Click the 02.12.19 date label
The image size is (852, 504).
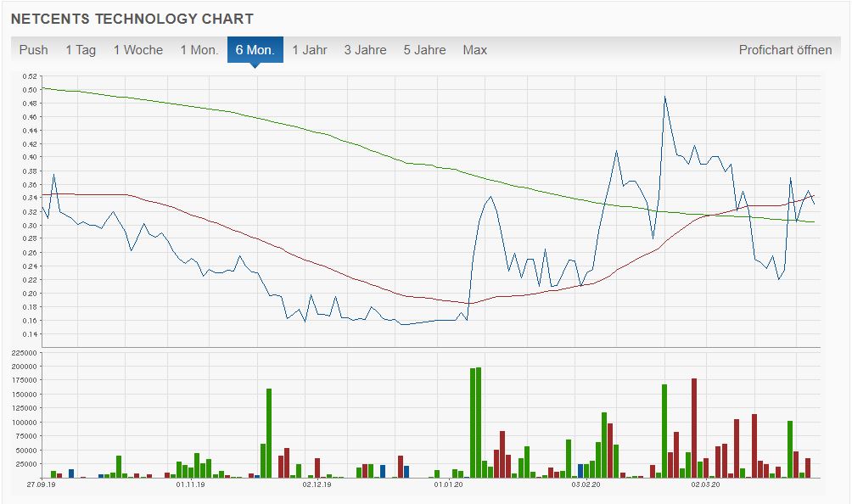(317, 484)
